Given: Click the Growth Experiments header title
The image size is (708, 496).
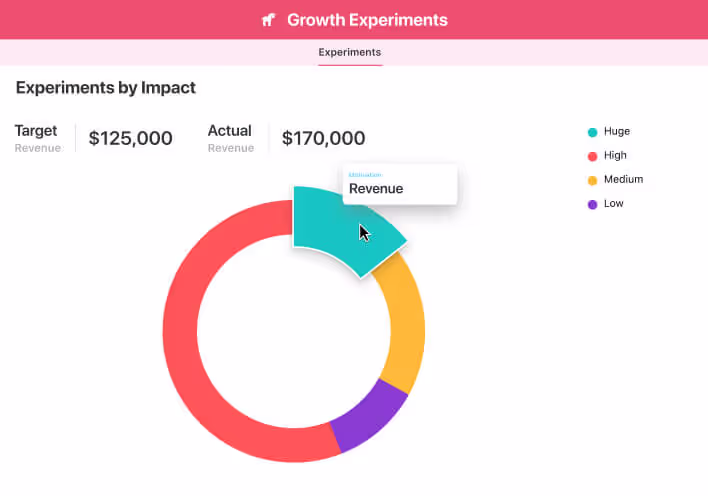Looking at the screenshot, I should click(x=367, y=20).
